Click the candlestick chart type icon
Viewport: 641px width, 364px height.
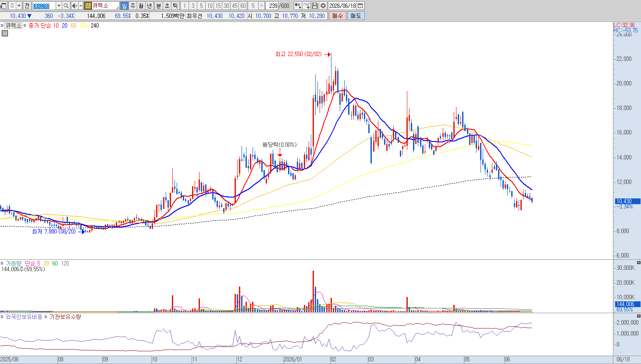(298, 6)
